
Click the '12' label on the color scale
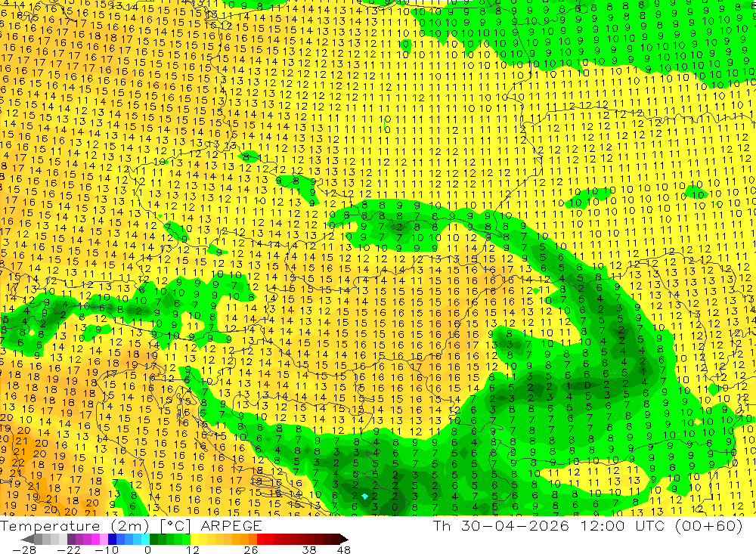coord(193,549)
